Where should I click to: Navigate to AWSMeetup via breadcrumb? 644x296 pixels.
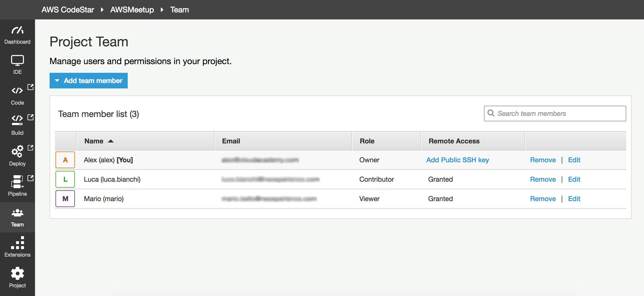click(132, 10)
